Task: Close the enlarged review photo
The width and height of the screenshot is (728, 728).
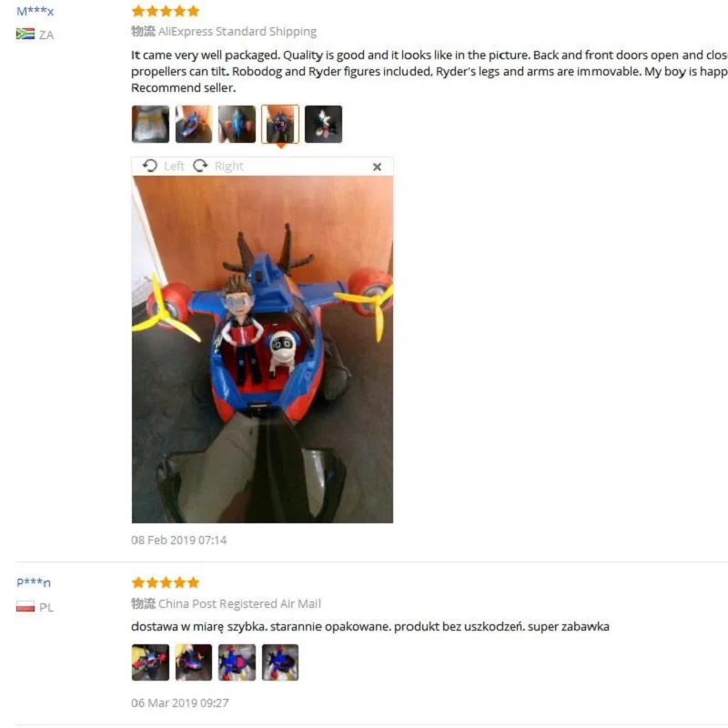Action: pos(377,167)
